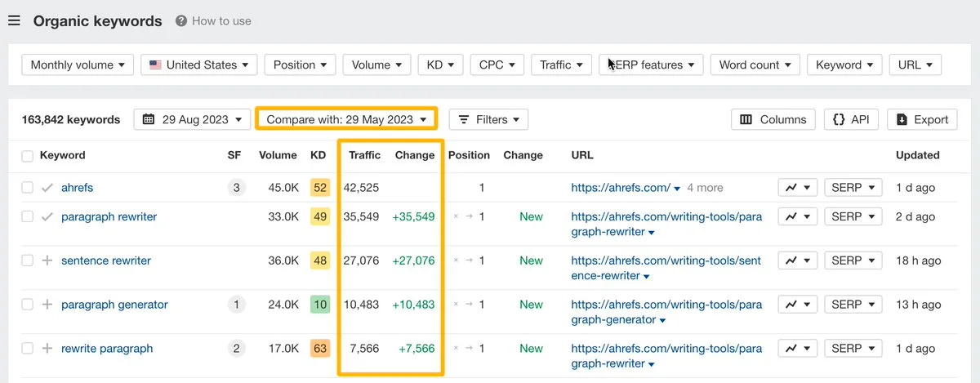Open the KD filter menu
980x383 pixels.
440,65
